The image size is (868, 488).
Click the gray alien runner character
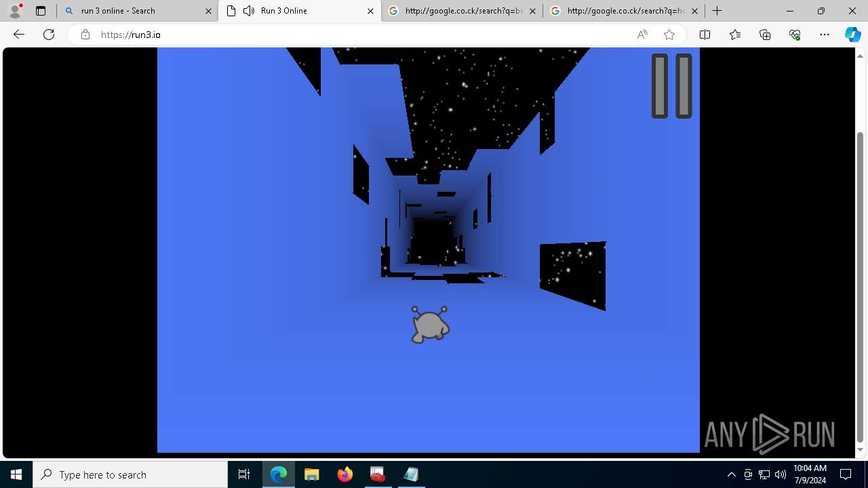[430, 325]
